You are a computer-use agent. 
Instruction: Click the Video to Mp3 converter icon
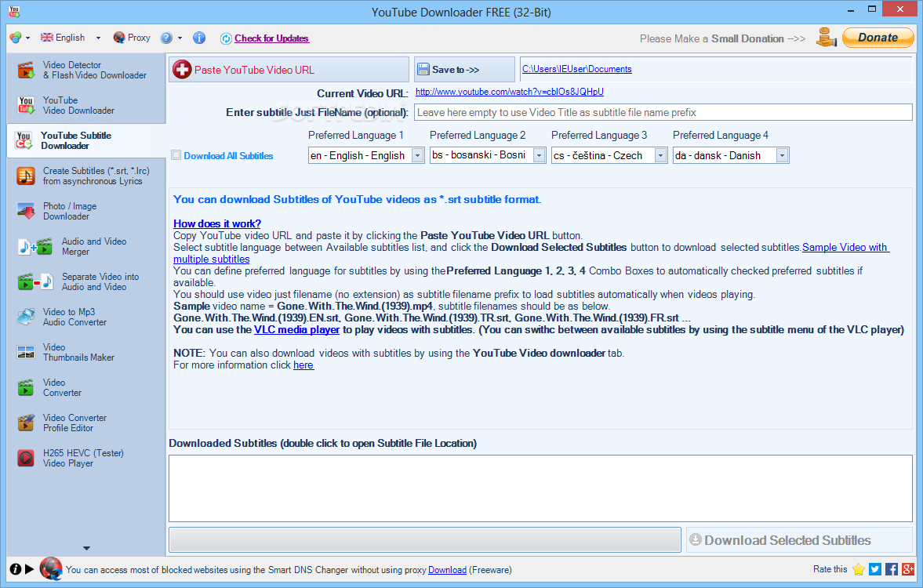tap(26, 318)
